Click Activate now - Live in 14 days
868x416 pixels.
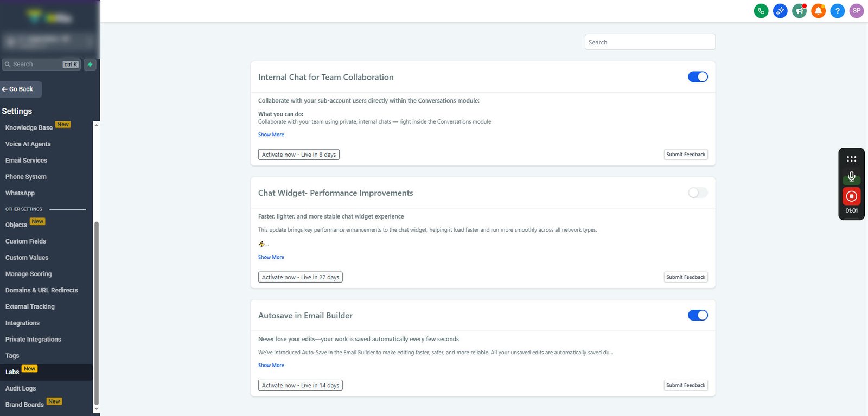pos(301,385)
